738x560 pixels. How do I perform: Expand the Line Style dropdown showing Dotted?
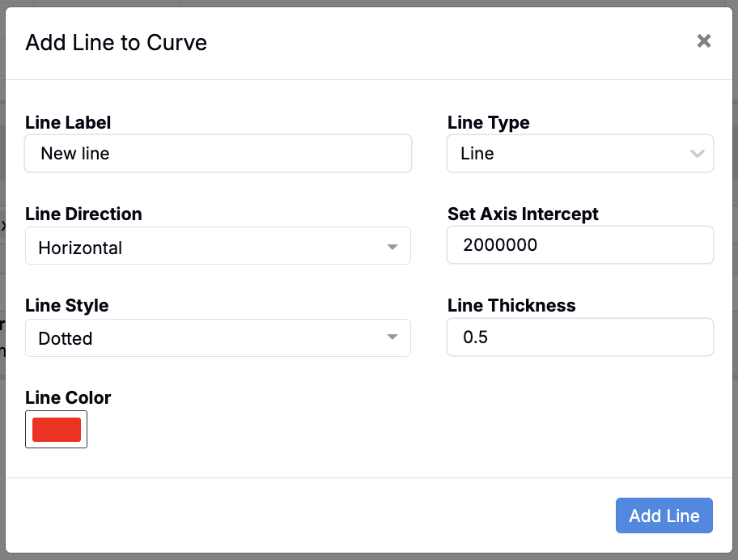point(207,338)
